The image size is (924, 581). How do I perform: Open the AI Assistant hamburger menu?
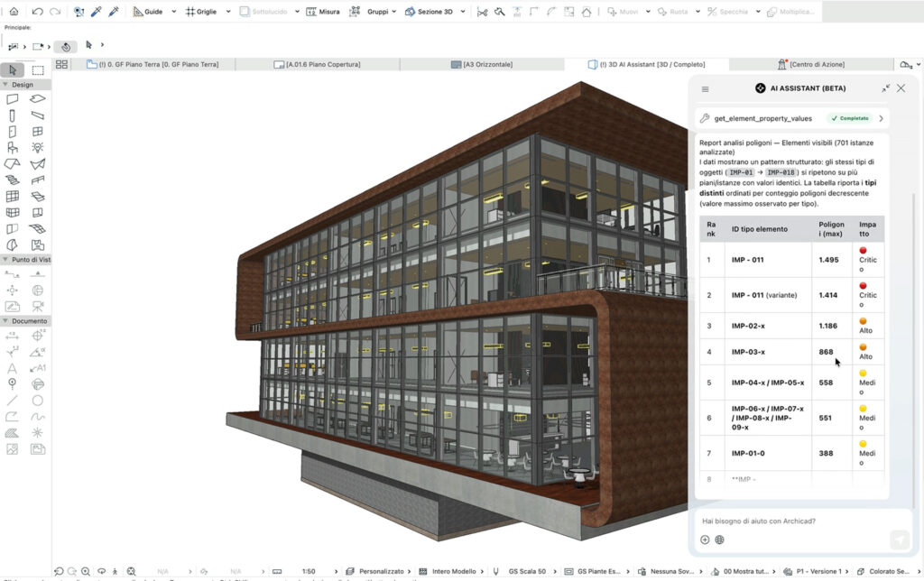(x=706, y=89)
